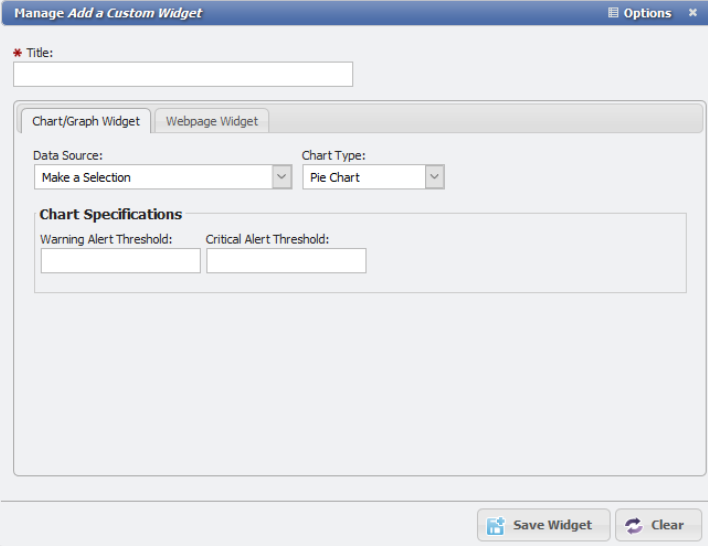
Task: Click the Title text input field
Action: coord(183,75)
